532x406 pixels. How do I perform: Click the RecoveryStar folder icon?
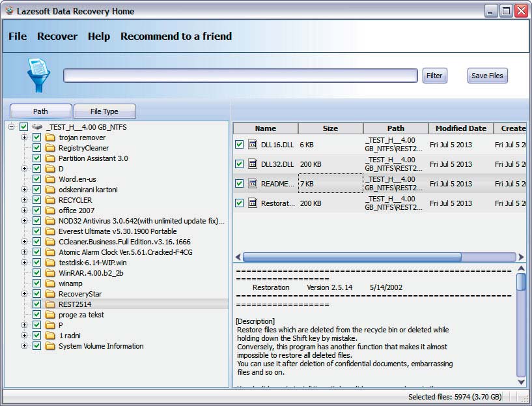click(50, 294)
